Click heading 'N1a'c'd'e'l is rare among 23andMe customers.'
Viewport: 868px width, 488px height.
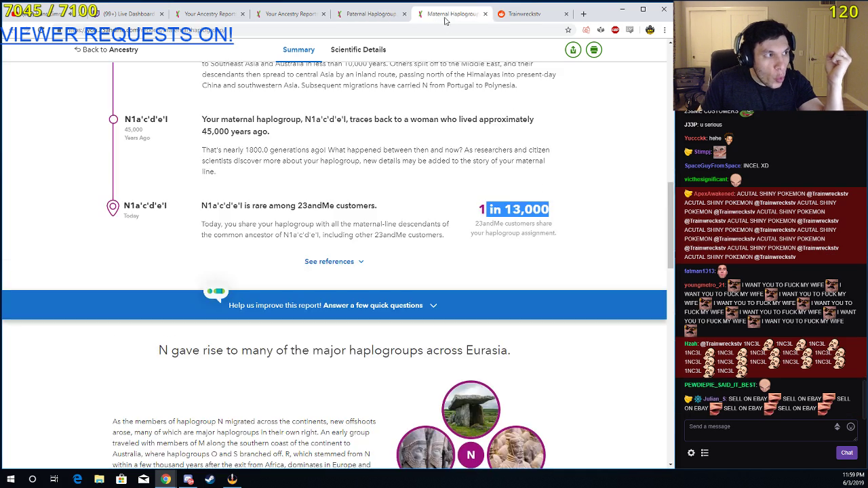289,205
